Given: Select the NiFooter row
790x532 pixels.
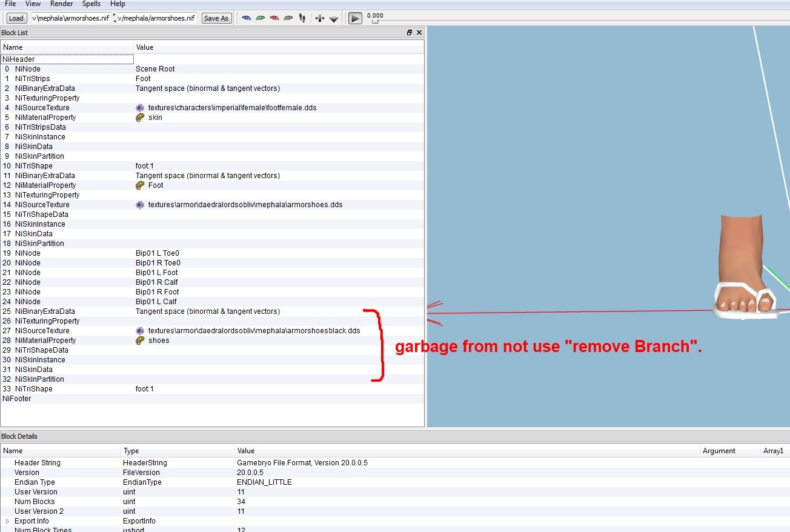Looking at the screenshot, I should click(212, 399).
